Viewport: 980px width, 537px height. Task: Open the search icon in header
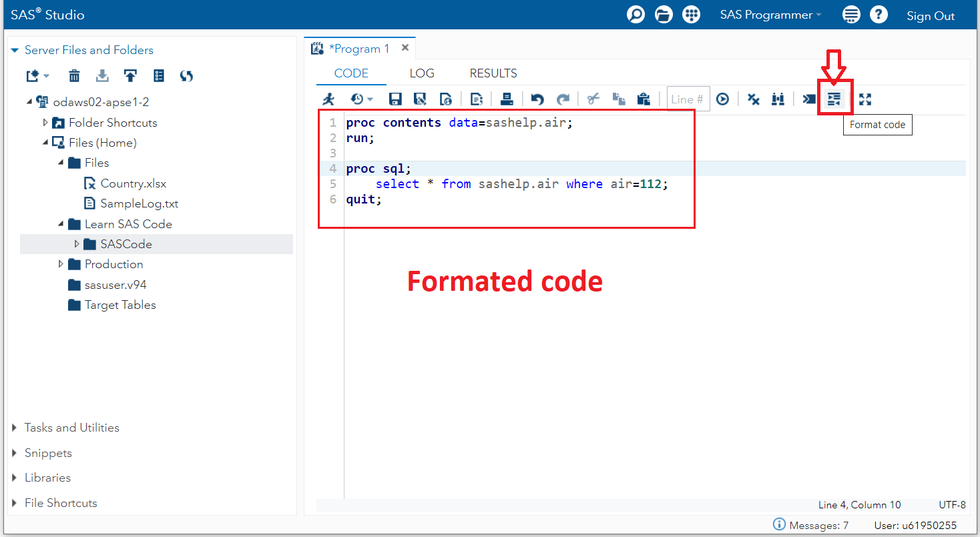(636, 15)
